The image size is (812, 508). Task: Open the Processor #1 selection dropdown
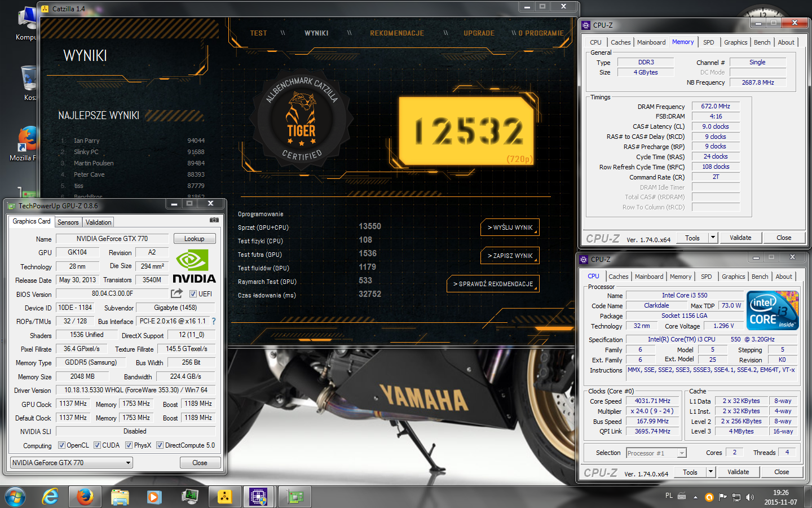[x=656, y=453]
